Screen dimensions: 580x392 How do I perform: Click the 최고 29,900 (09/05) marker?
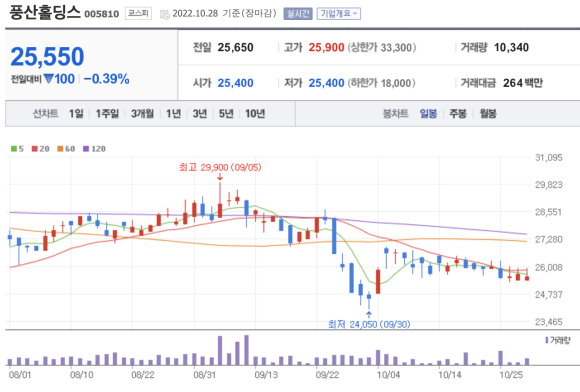click(220, 168)
